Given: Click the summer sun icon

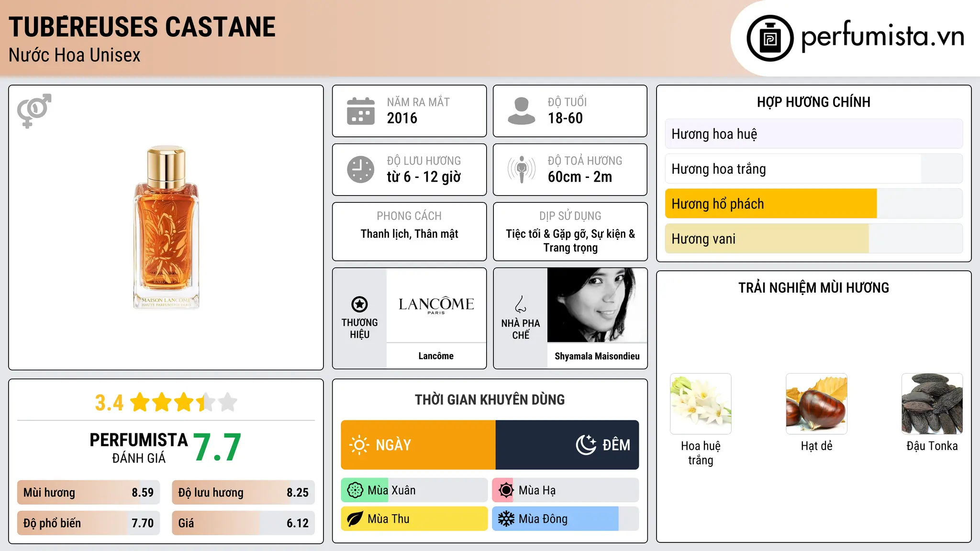Looking at the screenshot, I should [506, 490].
